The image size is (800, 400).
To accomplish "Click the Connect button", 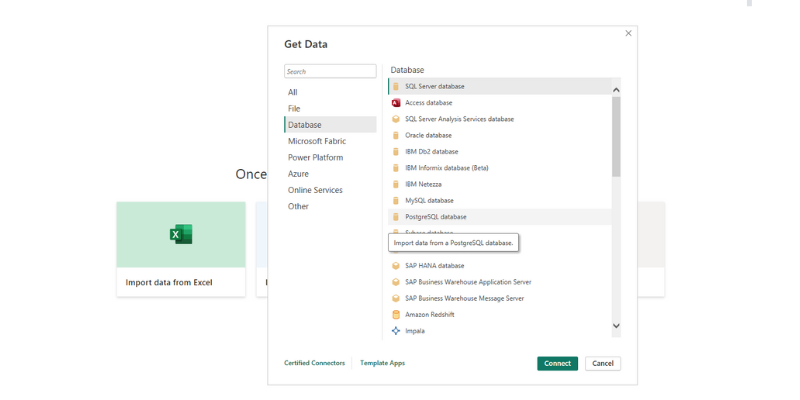I will click(x=557, y=363).
